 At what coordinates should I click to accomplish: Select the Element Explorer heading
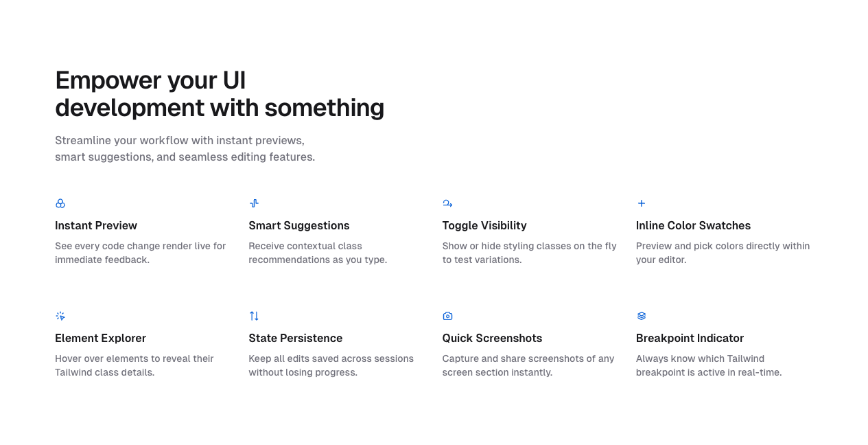click(x=100, y=338)
